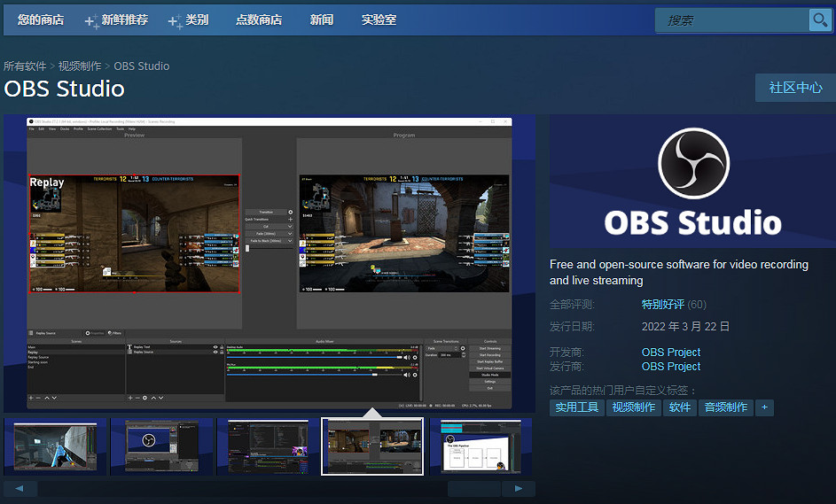The image size is (836, 504).
Task: Click the 搜索 search input field
Action: click(731, 20)
